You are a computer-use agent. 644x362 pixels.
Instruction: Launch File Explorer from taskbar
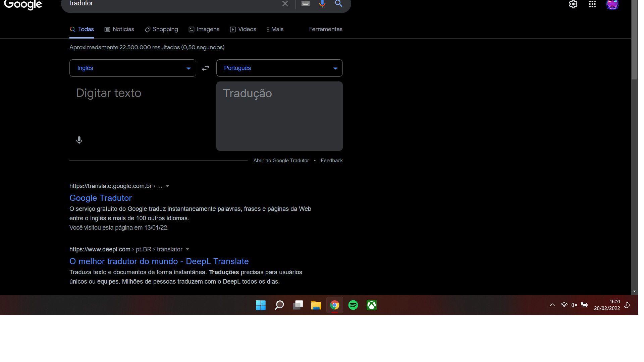click(316, 305)
